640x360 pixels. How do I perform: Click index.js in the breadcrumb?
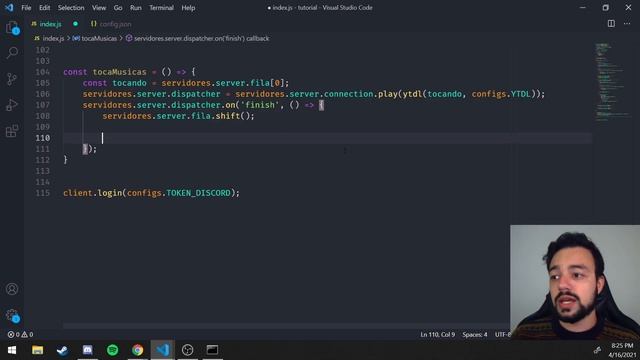coord(49,38)
